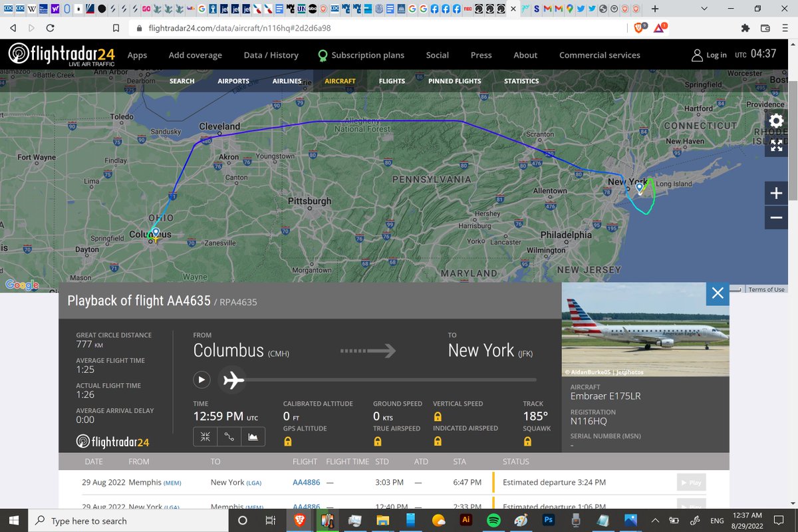Open Photoshop from the taskbar

click(549, 521)
